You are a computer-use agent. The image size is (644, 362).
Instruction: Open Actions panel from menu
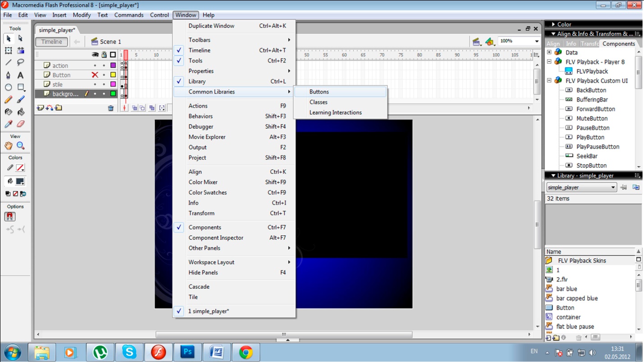coord(234,106)
